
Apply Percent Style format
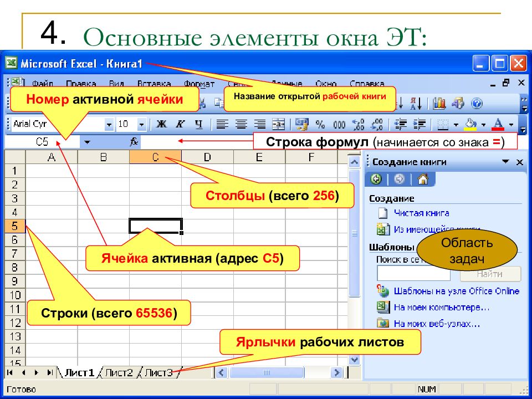tap(320, 125)
